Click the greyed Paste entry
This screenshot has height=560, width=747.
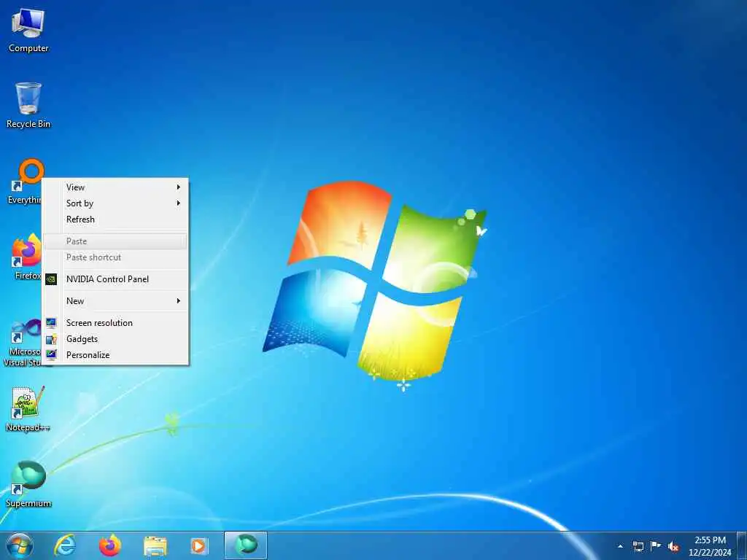pos(116,241)
